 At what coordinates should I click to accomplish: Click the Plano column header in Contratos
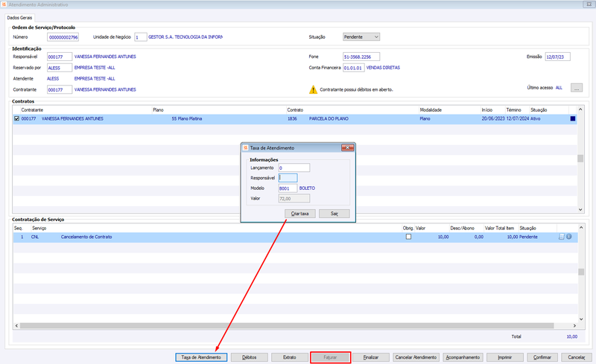tap(158, 110)
